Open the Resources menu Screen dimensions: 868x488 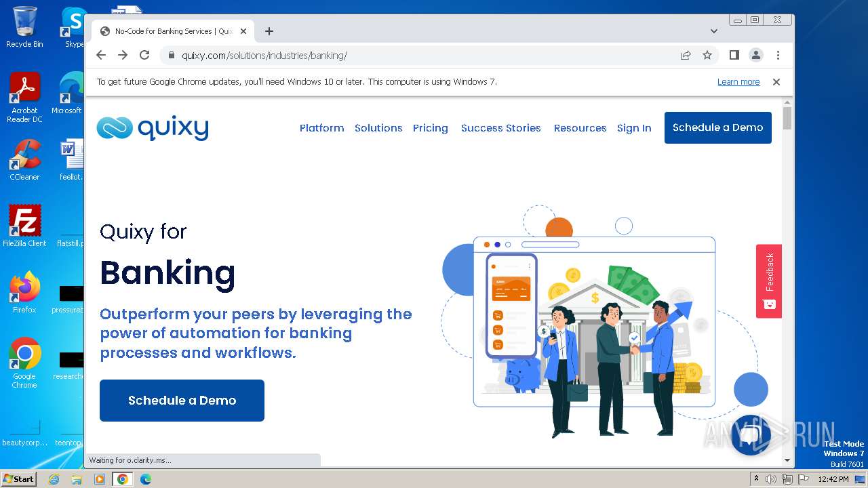click(x=580, y=128)
